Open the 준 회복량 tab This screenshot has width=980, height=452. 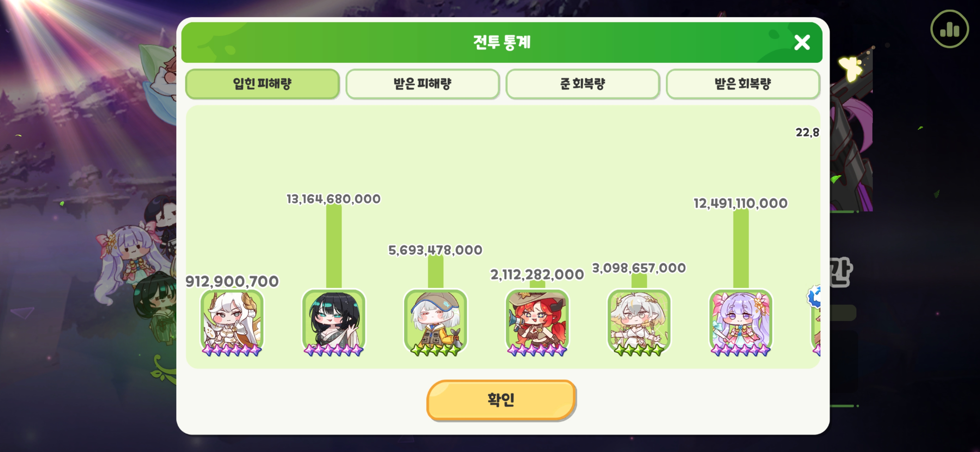(582, 83)
